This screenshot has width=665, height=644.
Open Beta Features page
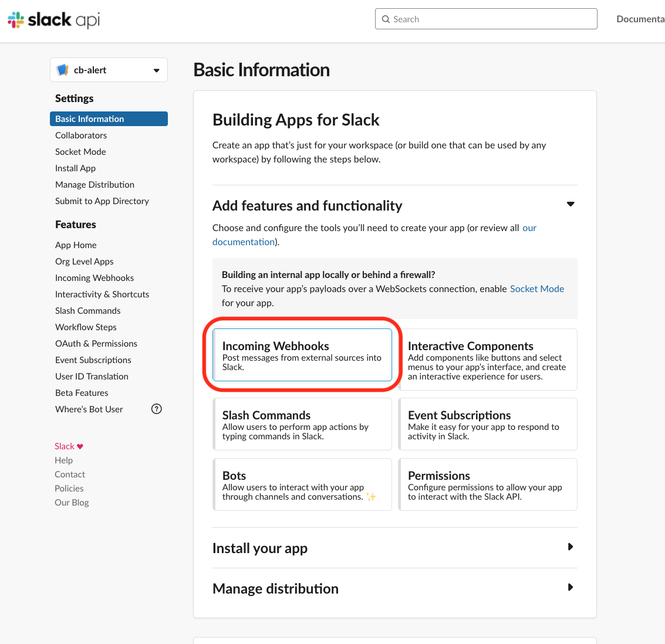click(x=82, y=393)
